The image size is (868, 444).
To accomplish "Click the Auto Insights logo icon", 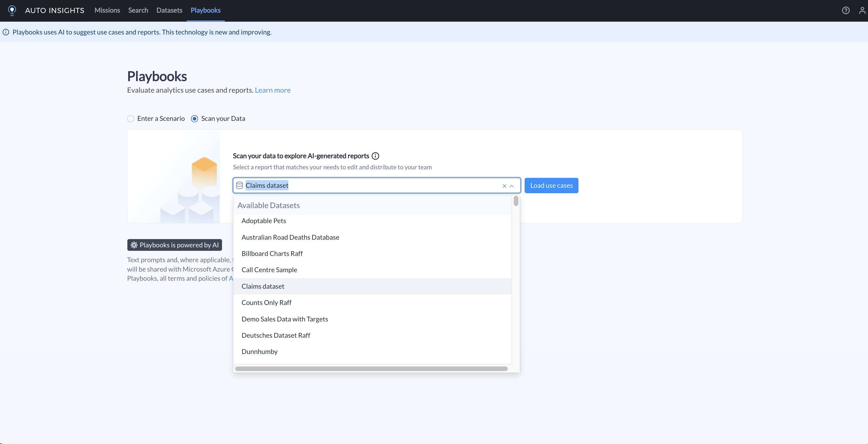I will 11,10.
